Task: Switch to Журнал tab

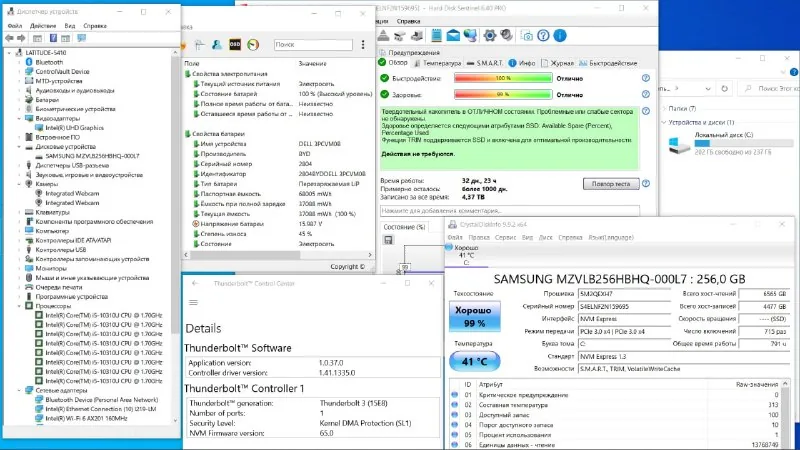Action: tap(557, 63)
